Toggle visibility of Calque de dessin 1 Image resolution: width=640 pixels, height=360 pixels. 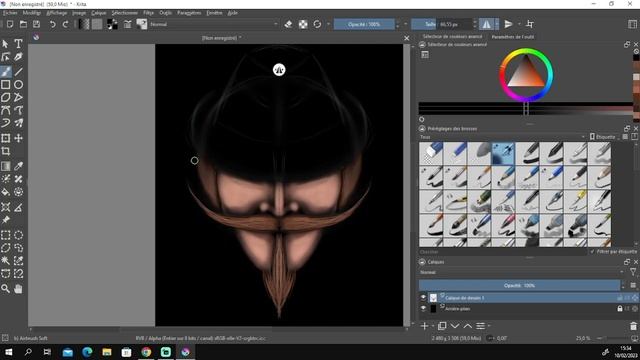point(423,298)
